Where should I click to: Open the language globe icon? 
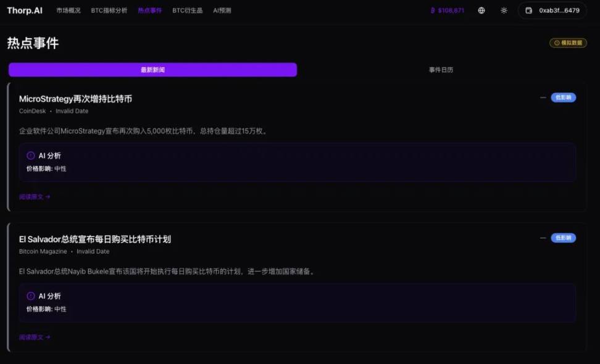point(481,10)
